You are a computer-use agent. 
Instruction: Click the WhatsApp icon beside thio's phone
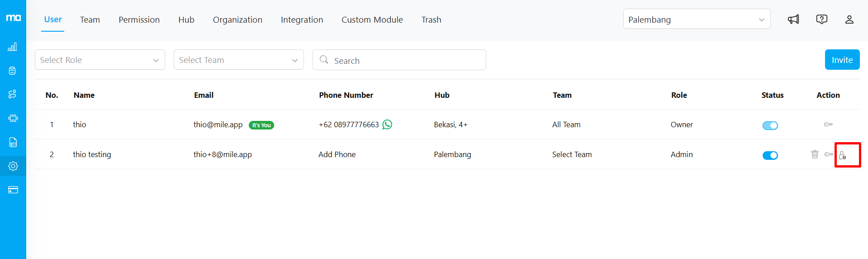(387, 125)
